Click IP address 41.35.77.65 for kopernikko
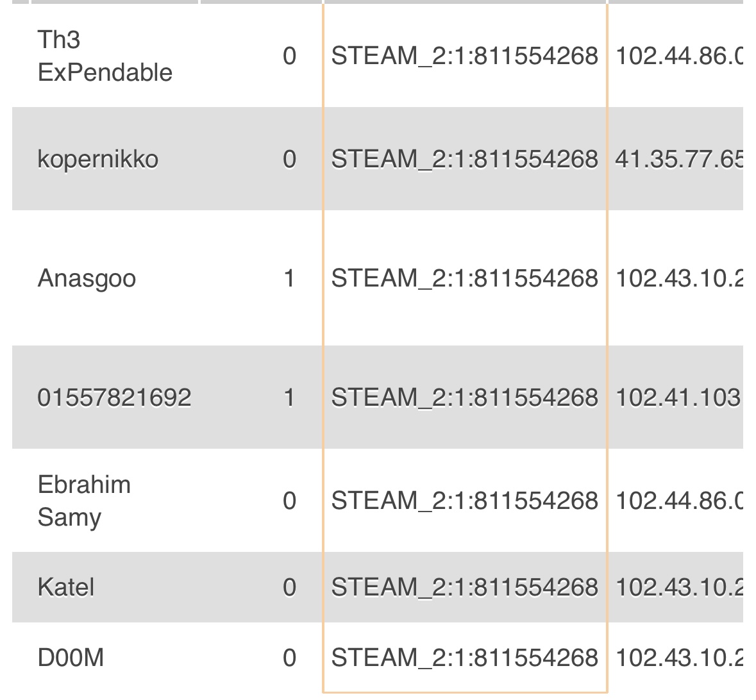Image resolution: width=756 pixels, height=700 pixels. 679,159
